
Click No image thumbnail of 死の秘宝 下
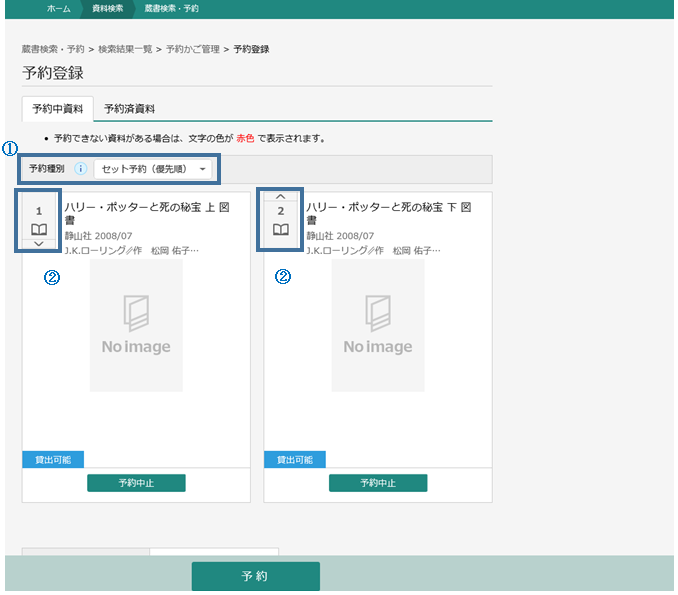[x=378, y=325]
